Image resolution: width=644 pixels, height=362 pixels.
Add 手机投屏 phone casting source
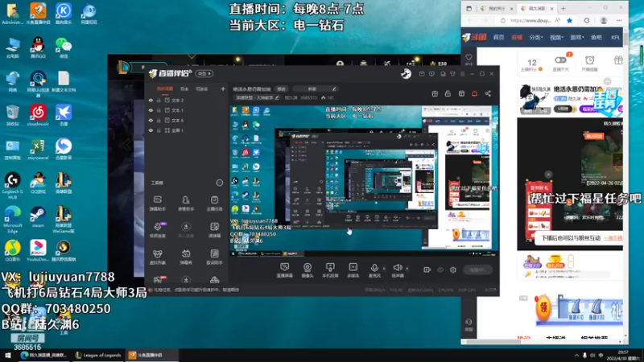(x=330, y=270)
